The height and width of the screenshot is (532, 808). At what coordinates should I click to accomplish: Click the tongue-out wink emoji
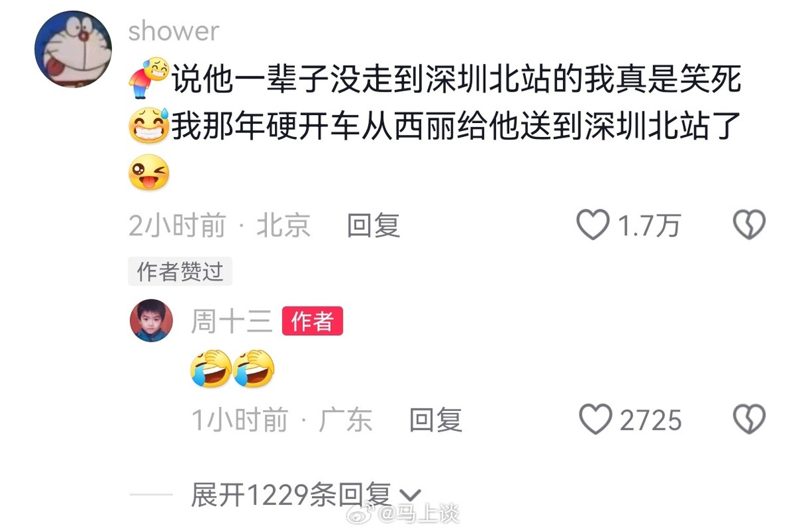[148, 173]
